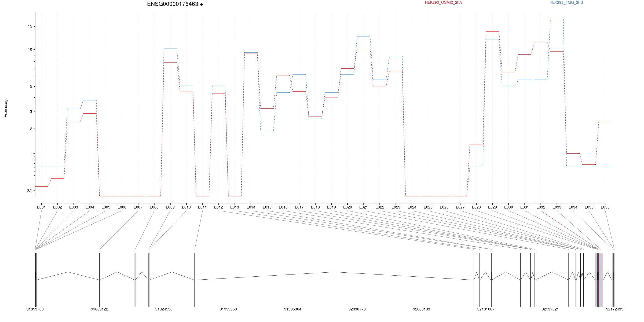This screenshot has height=322, width=644.
Task: Click y-axis tick value 5
Action: click(x=31, y=86)
